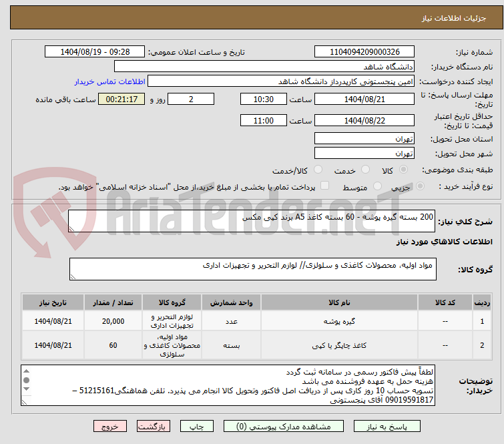The height and width of the screenshot is (444, 504).
Task: Select the 'کالا/خدمت' radio button
Action: coord(318,170)
